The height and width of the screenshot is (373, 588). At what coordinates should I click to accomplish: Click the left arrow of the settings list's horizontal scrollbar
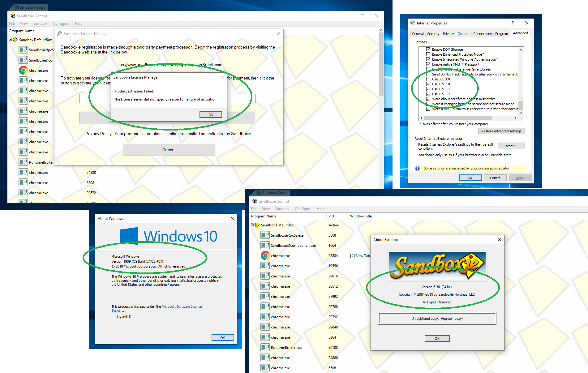coord(422,118)
